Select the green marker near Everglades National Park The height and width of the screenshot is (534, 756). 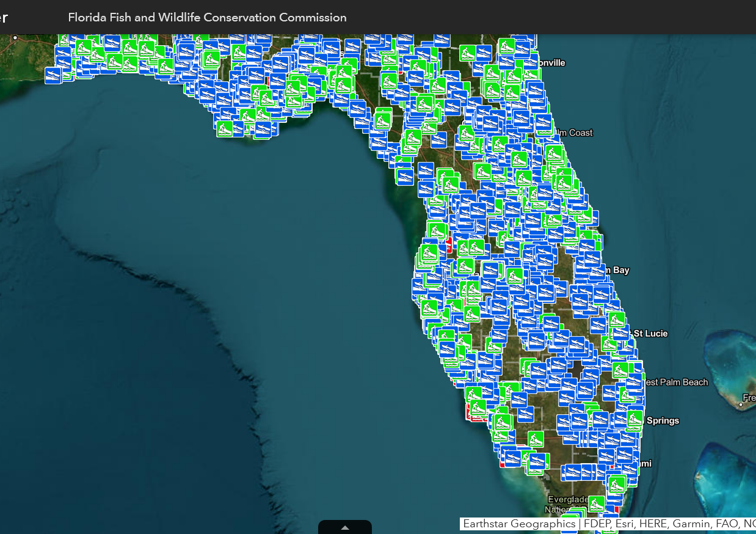pos(595,504)
